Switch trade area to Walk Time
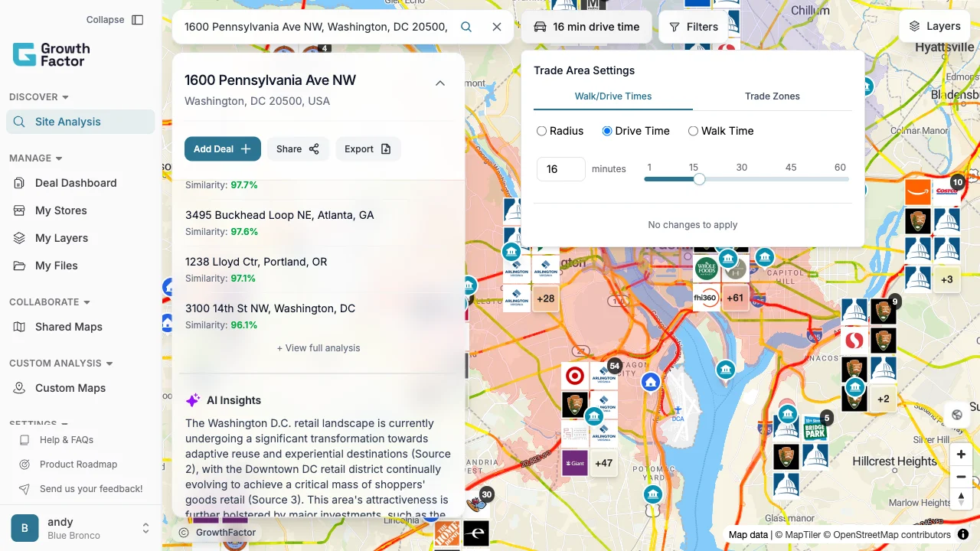The image size is (980, 551). 693,131
